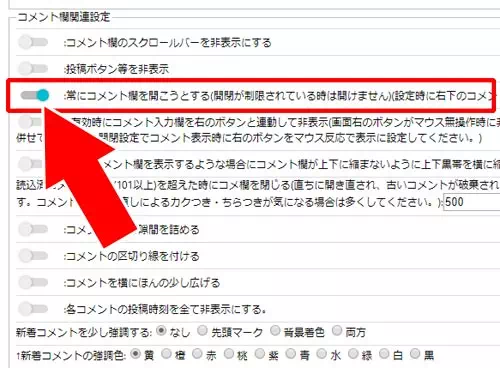Choose 黄 as emphasis color

136,354
